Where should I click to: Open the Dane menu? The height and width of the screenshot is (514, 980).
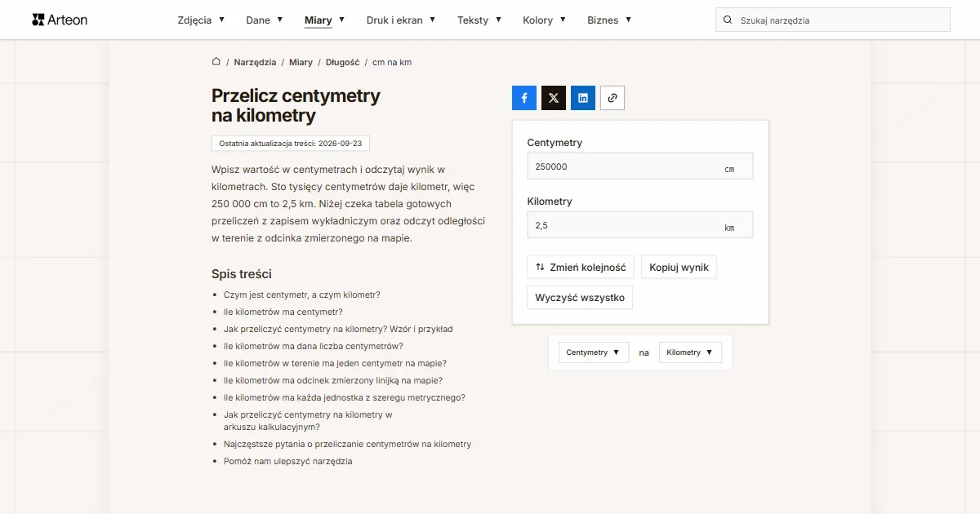pyautogui.click(x=265, y=20)
